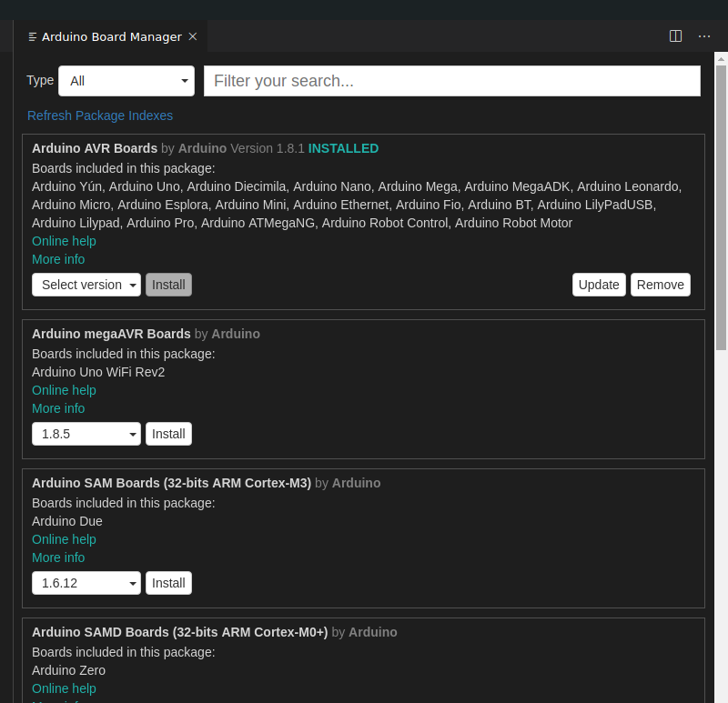Click Install button in Arduino AVR Boards
Viewport: 728px width, 703px height.
click(x=168, y=285)
